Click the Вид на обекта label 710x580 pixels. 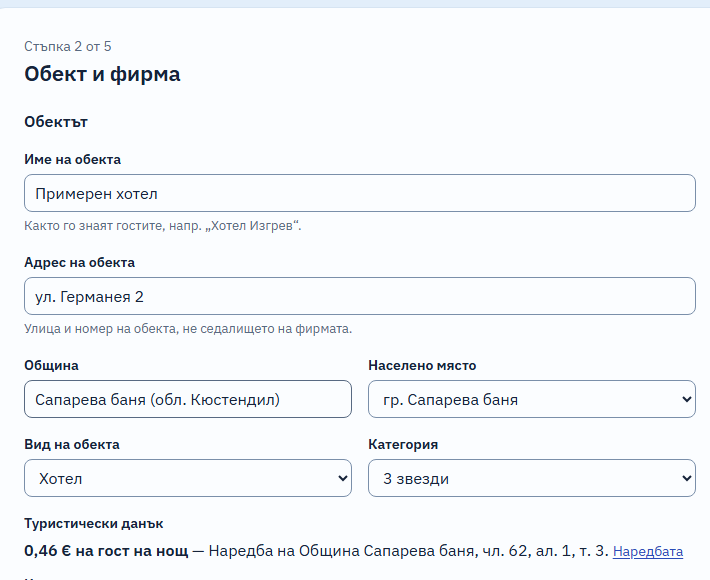[72, 445]
